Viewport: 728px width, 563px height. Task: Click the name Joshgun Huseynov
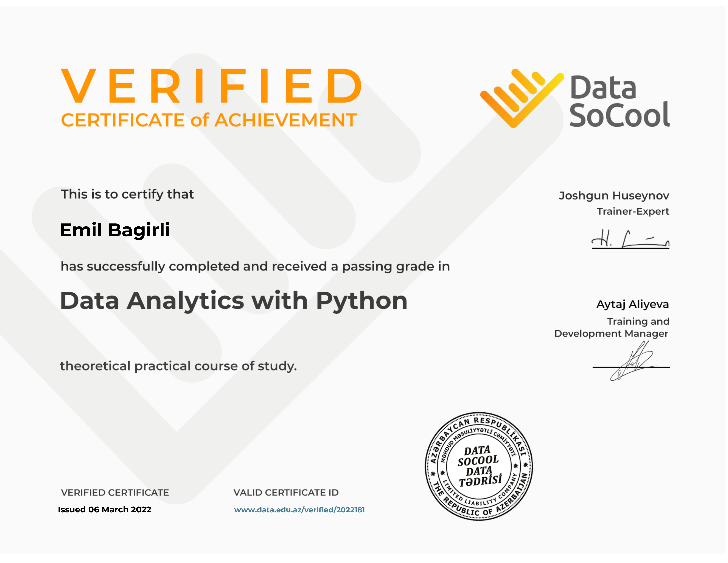tap(614, 196)
